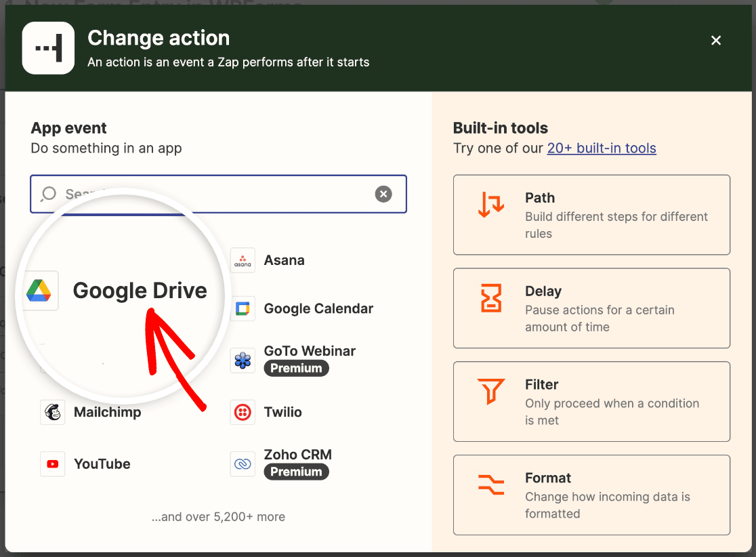Click the magnifier icon in search box
756x557 pixels.
tap(49, 194)
